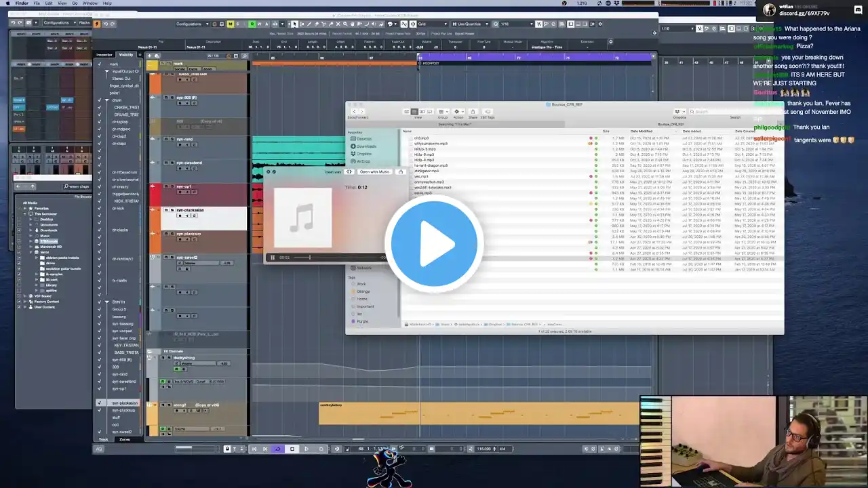Screen dimensions: 868x488
Task: Sort Finder list by Size column
Action: click(606, 131)
